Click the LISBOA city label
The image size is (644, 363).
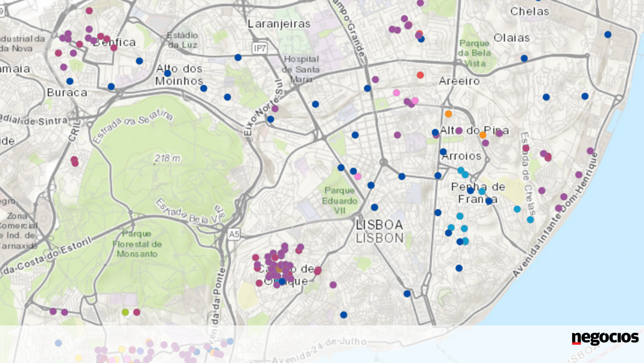pyautogui.click(x=379, y=224)
